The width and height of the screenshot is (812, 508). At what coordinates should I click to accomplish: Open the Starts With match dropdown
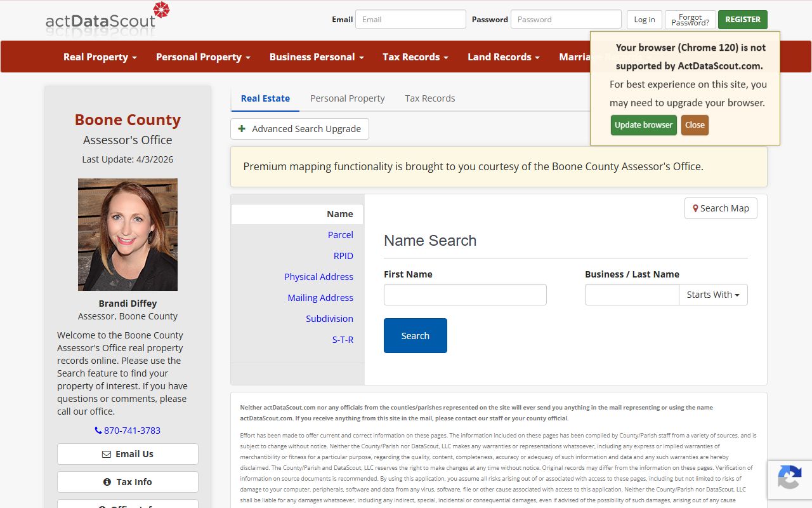click(x=713, y=295)
